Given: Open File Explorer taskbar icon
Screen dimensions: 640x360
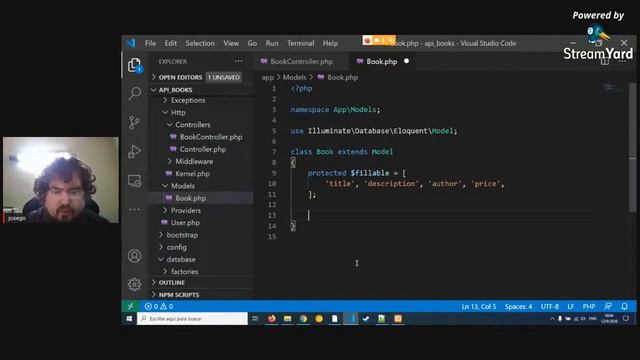Looking at the screenshot, I should point(287,319).
